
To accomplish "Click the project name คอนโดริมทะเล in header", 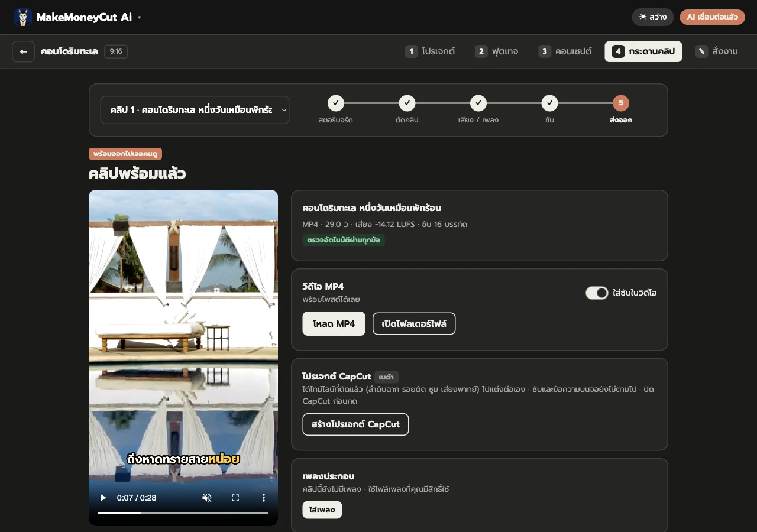I will click(x=69, y=51).
